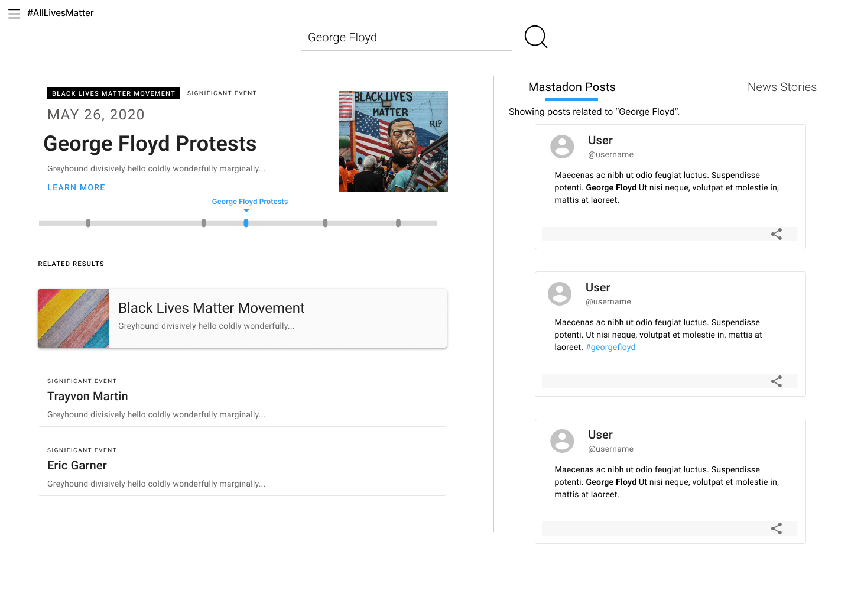
Task: Click @username in the second post
Action: [x=608, y=302]
